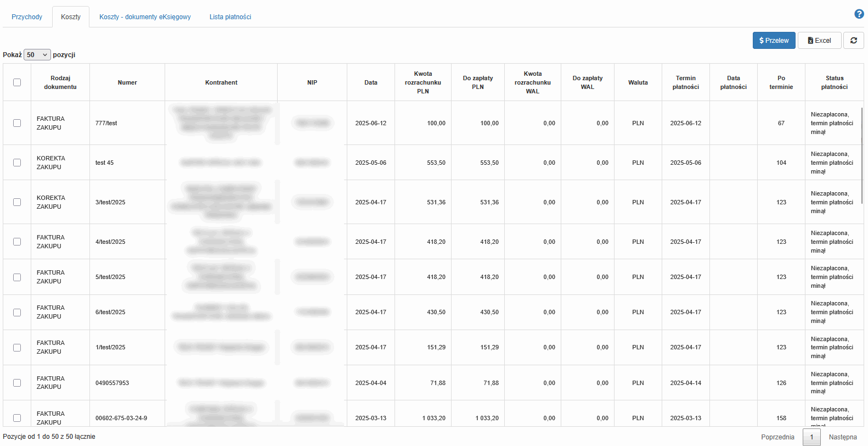Screen dimensions: 868x446
Task: Open the Lista płatności tab
Action: tap(230, 17)
